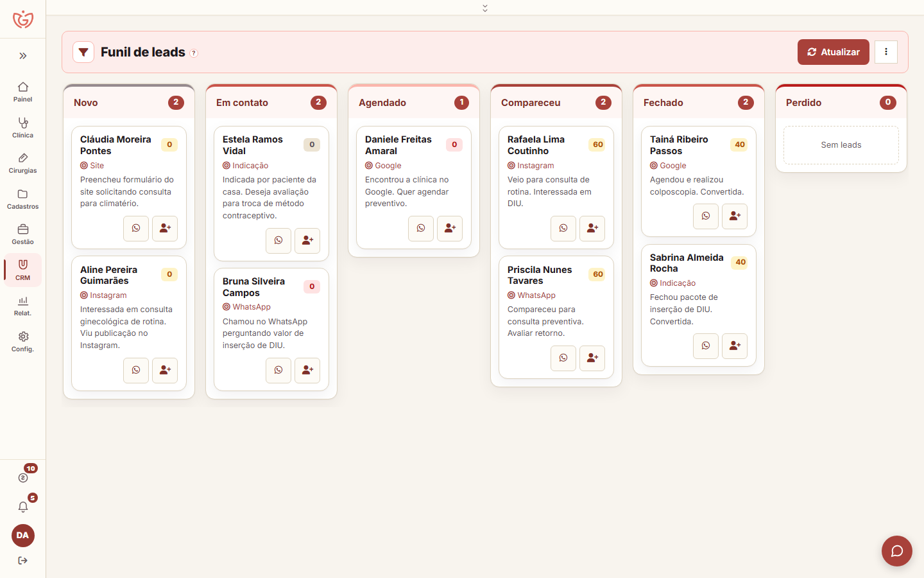924x578 pixels.
Task: Open Relat. reports section
Action: tap(23, 306)
